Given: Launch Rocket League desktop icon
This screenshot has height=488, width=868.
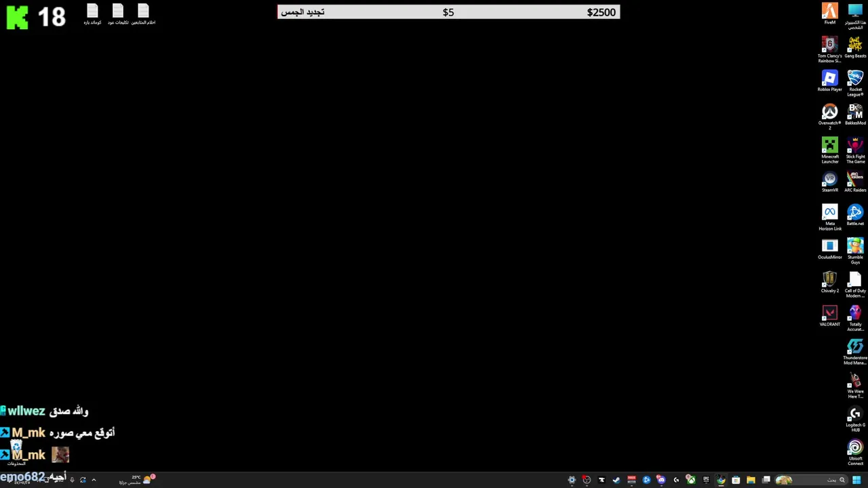Looking at the screenshot, I should pyautogui.click(x=855, y=83).
